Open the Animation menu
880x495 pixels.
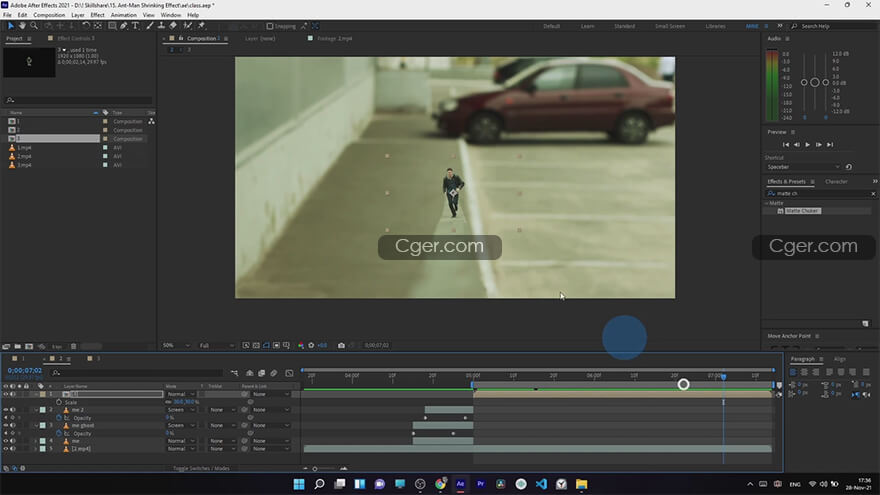click(123, 15)
